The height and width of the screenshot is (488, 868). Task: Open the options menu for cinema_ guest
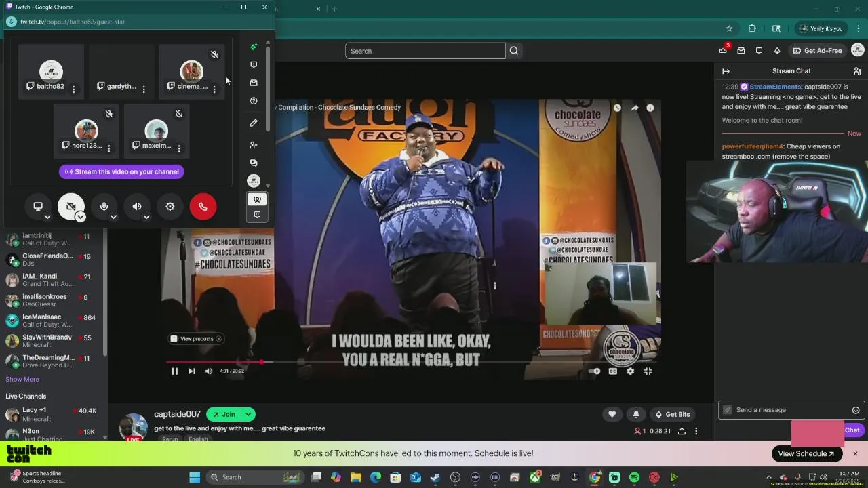(x=214, y=89)
